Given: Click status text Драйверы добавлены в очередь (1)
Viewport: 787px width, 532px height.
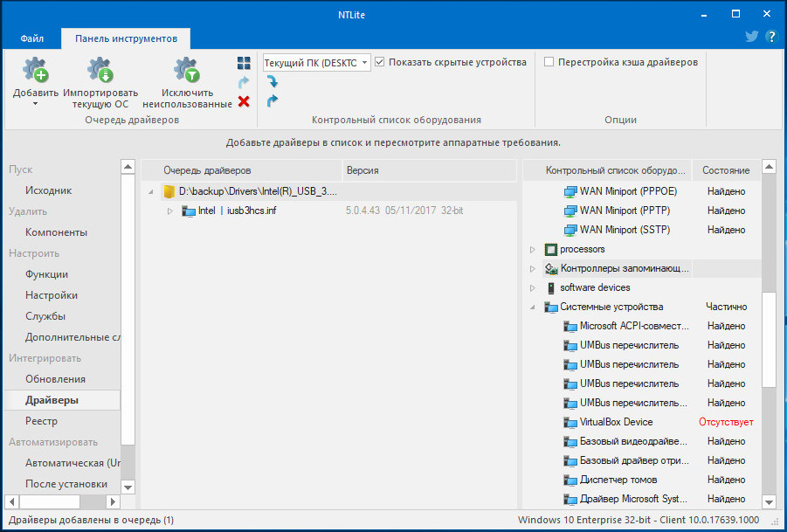Looking at the screenshot, I should pos(92,521).
